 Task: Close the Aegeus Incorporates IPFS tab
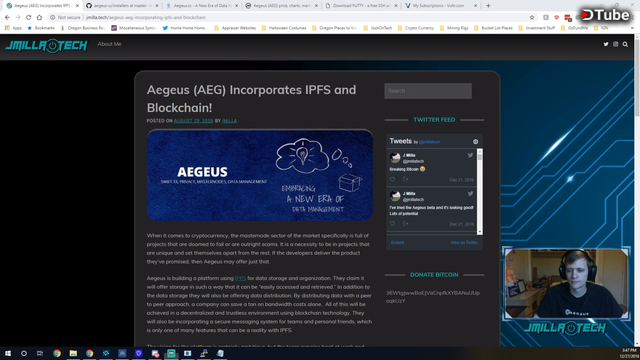[77, 6]
